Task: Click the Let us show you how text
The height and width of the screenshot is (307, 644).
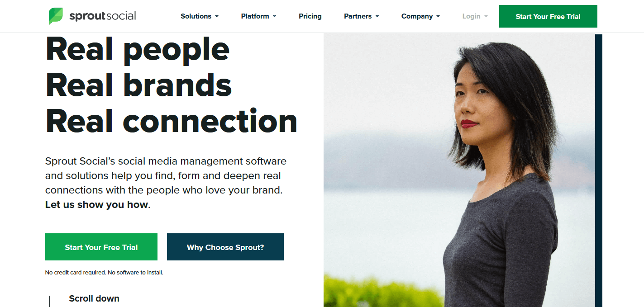Action: (96, 205)
